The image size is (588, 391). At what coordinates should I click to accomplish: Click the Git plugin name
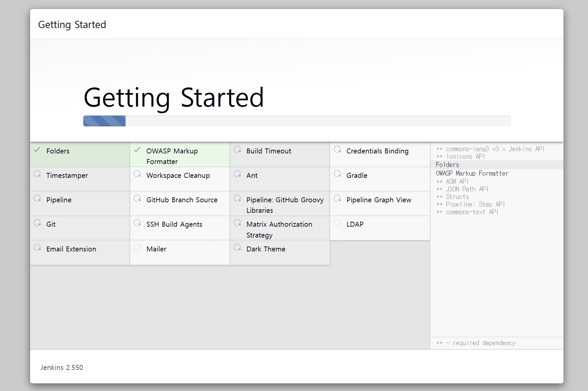click(x=51, y=224)
